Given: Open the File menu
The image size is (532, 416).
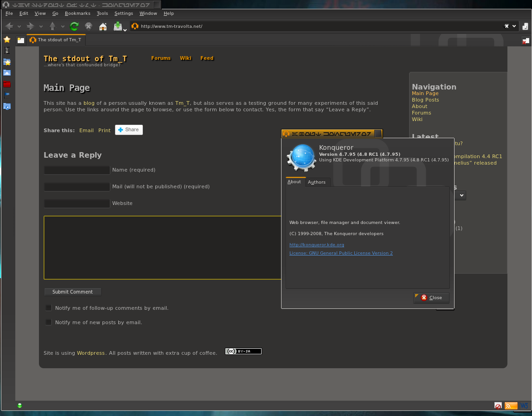Looking at the screenshot, I should (x=9, y=13).
